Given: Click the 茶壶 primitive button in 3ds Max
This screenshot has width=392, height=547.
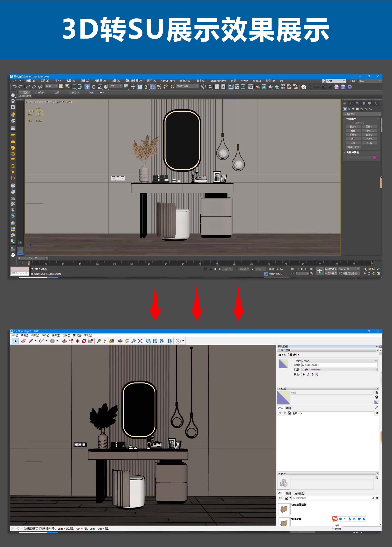Looking at the screenshot, I should 353,143.
